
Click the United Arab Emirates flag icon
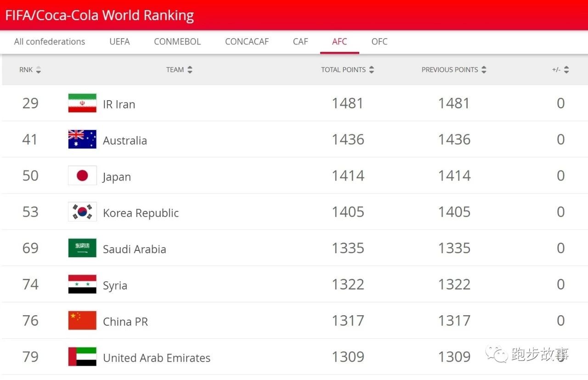click(x=82, y=357)
